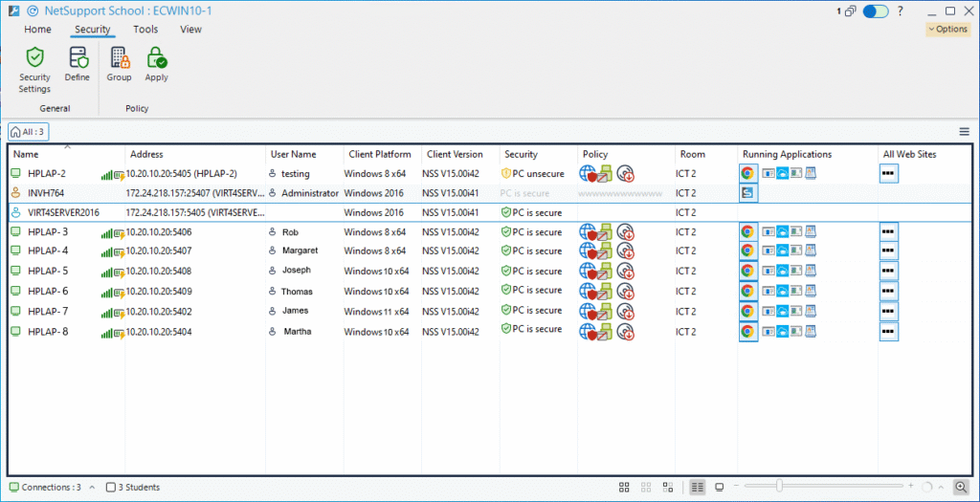
Task: Open Security Settings in the ribbon
Action: (34, 70)
